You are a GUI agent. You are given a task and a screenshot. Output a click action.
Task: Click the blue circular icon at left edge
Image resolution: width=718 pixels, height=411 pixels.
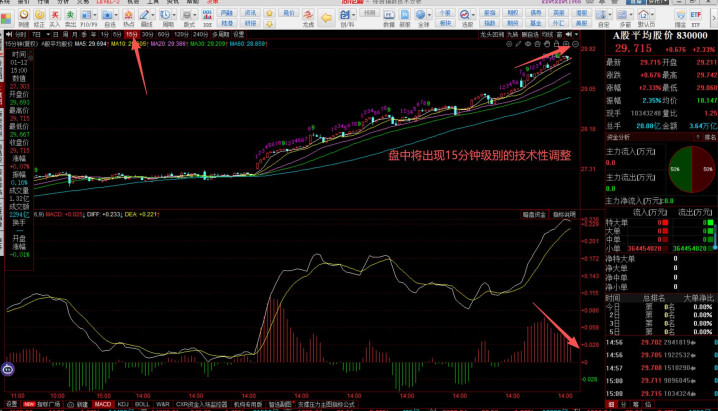click(8, 369)
